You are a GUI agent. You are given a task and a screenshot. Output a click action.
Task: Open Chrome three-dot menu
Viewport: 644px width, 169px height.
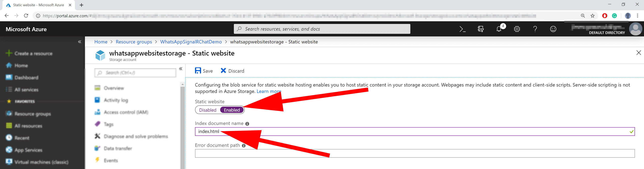click(x=638, y=16)
